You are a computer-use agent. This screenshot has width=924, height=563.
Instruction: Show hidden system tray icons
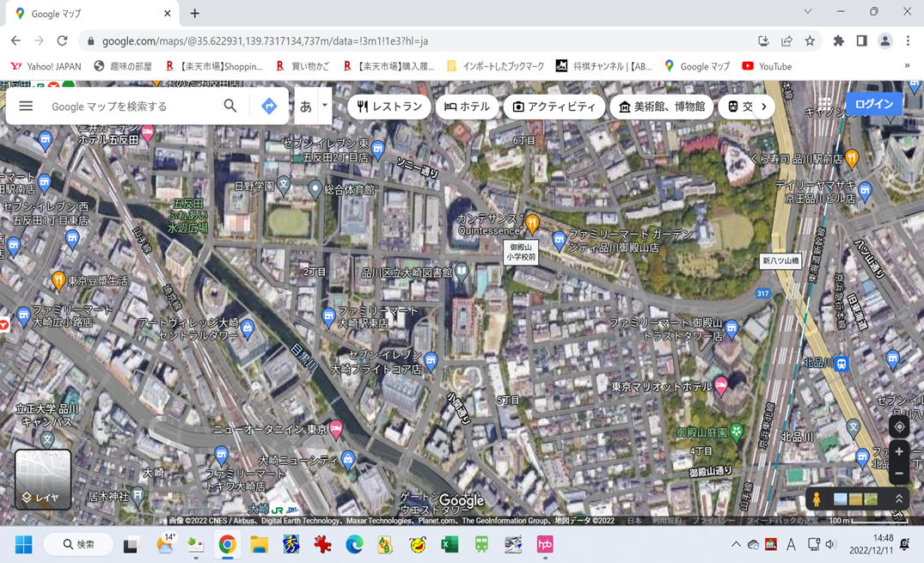coord(736,544)
